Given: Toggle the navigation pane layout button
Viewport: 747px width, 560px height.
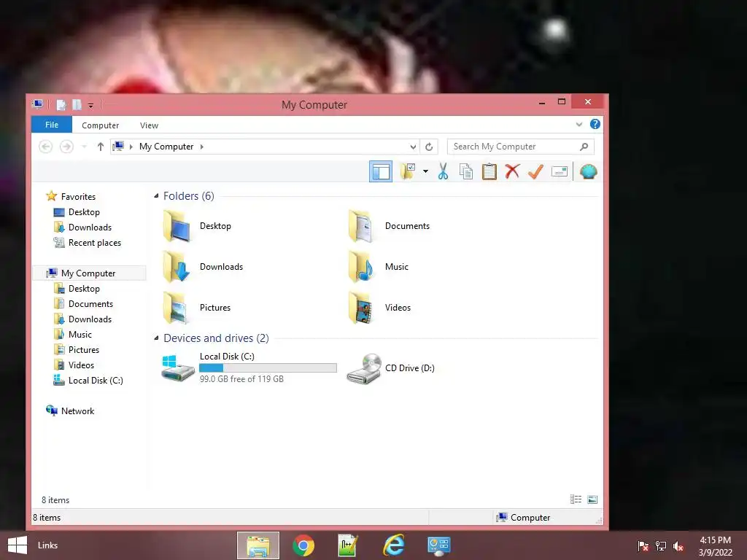Looking at the screenshot, I should pyautogui.click(x=381, y=171).
